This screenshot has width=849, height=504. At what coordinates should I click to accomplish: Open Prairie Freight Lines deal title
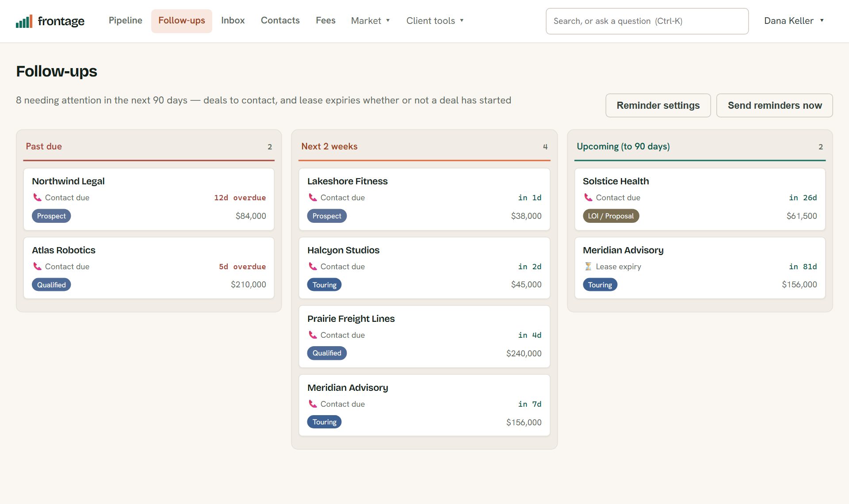coord(351,319)
